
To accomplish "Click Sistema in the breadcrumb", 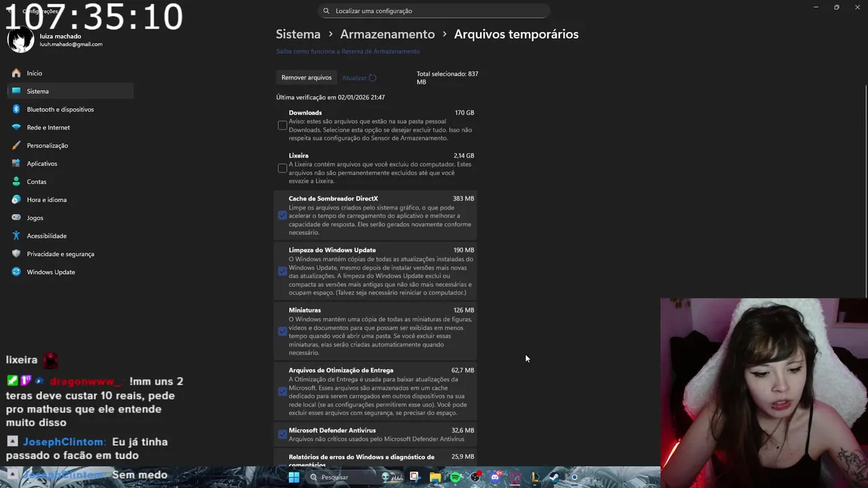I will pyautogui.click(x=298, y=34).
